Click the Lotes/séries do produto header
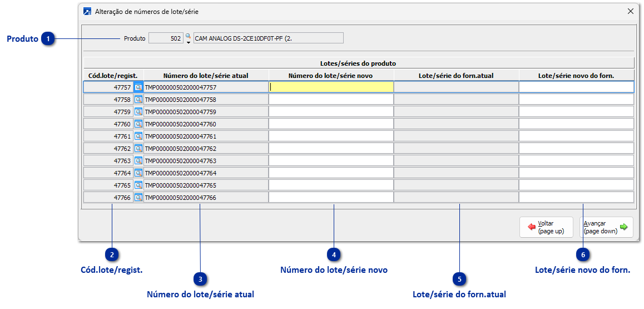Image resolution: width=644 pixels, height=309 pixels. pyautogui.click(x=358, y=63)
